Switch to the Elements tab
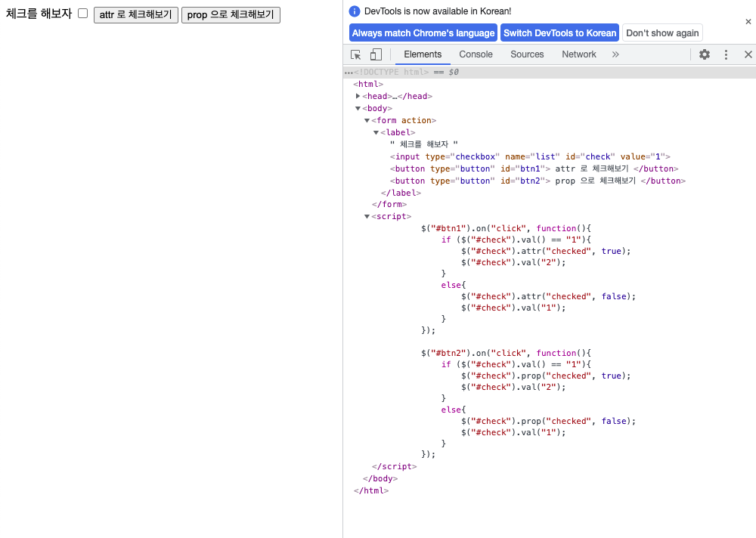Viewport: 756px width, 538px height. click(423, 54)
